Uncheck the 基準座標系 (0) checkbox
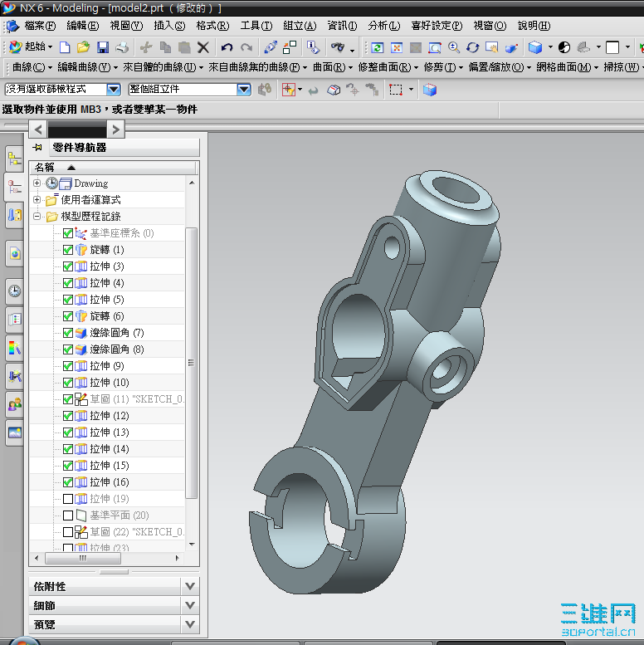Screen dimensions: 644x645 point(68,233)
